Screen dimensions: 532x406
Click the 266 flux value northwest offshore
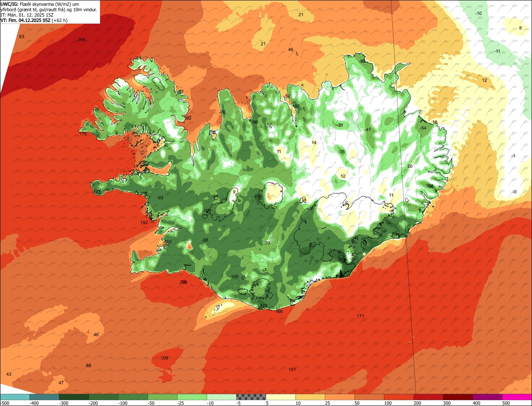(x=81, y=39)
